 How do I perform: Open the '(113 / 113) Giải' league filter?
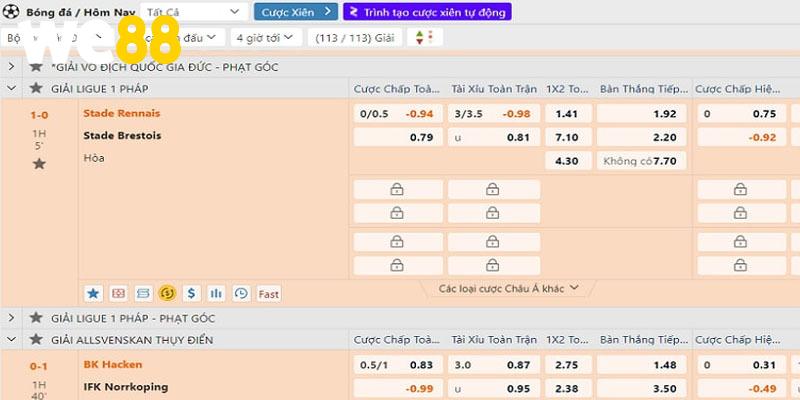[355, 37]
